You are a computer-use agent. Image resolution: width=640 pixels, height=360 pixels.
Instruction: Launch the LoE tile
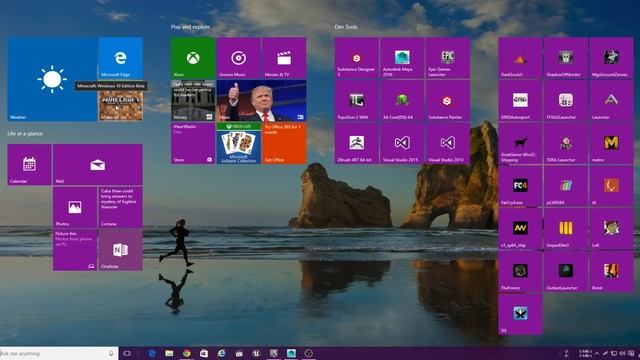[x=611, y=229]
